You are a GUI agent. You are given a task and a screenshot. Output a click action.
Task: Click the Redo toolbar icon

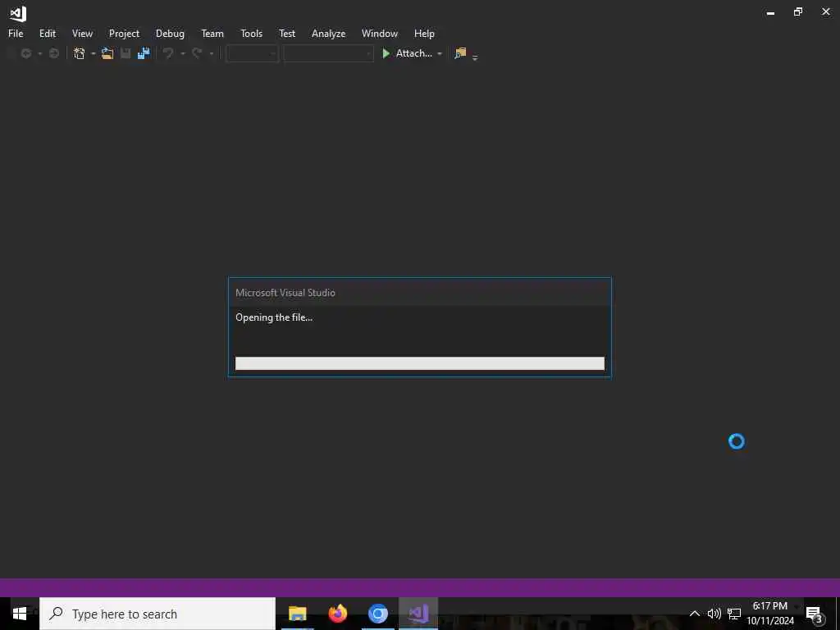pos(197,53)
